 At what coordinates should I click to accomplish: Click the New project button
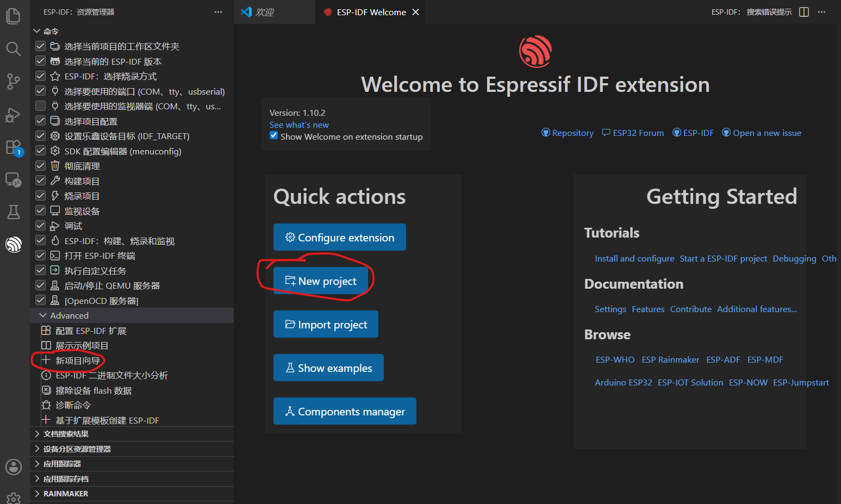point(321,281)
